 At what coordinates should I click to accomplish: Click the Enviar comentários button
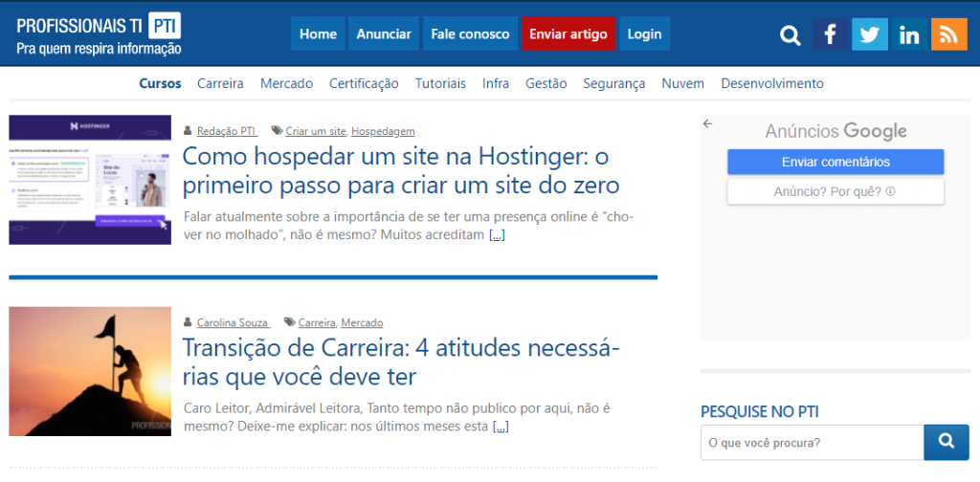tap(835, 163)
